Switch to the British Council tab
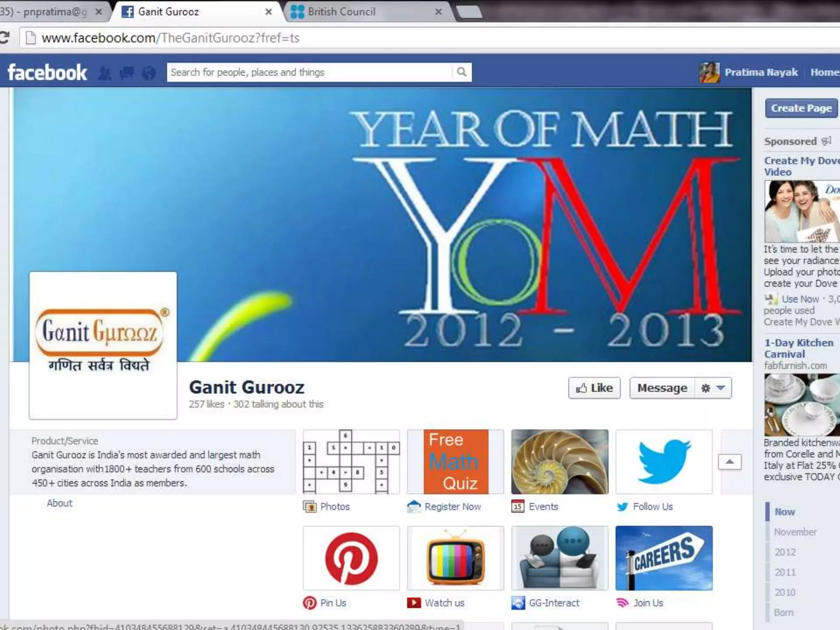Image resolution: width=840 pixels, height=630 pixels. pyautogui.click(x=341, y=11)
